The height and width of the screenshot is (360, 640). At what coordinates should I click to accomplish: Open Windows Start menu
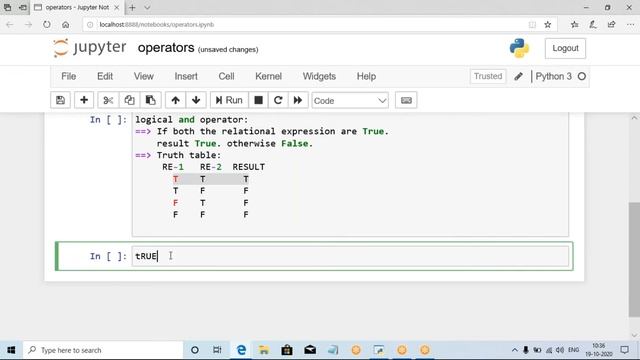click(11, 350)
